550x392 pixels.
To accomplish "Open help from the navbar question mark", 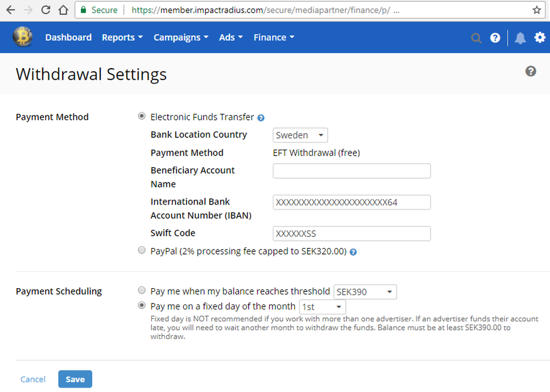I will [x=495, y=37].
